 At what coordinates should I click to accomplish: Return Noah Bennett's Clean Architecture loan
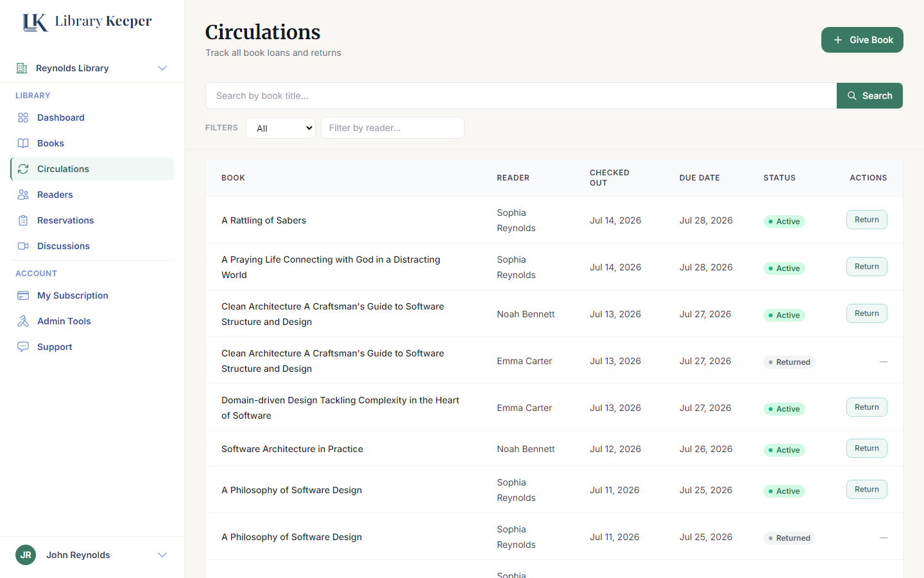[866, 313]
